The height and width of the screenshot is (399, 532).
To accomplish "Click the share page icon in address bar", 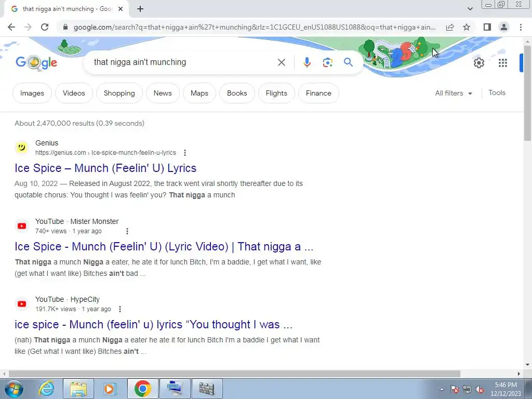I will point(450,27).
